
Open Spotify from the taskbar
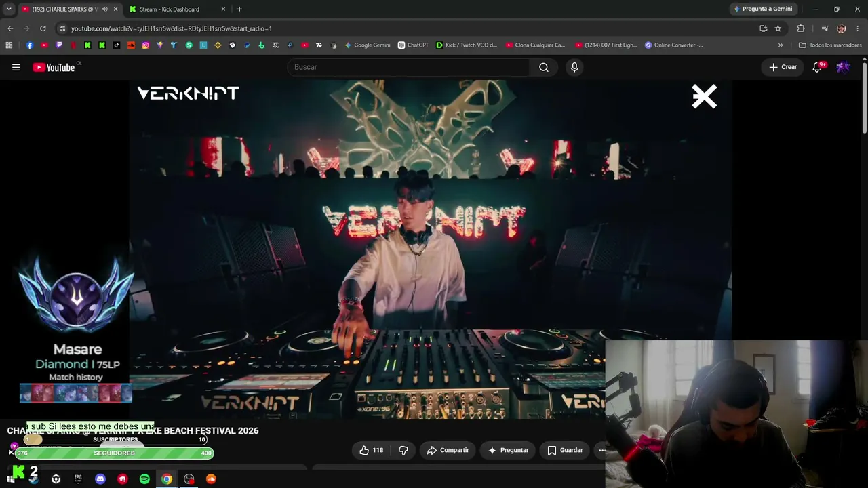[144, 479]
